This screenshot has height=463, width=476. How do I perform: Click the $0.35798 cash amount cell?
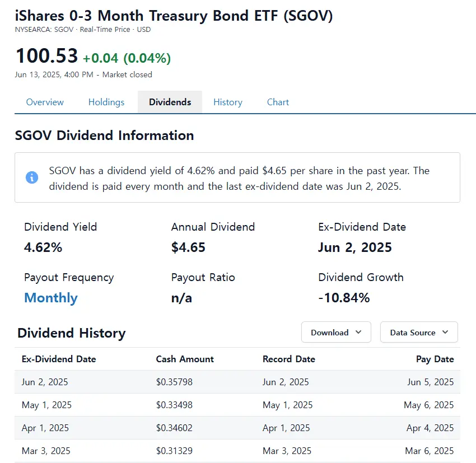click(x=174, y=382)
